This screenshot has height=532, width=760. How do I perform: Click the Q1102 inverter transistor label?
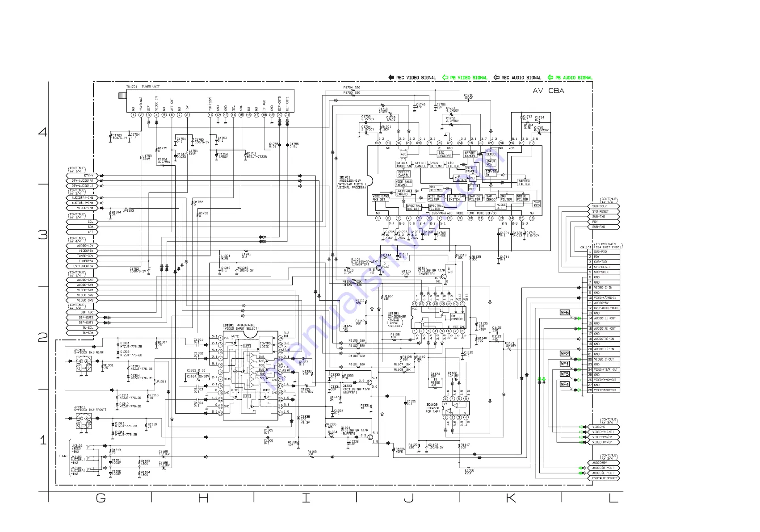point(365,262)
